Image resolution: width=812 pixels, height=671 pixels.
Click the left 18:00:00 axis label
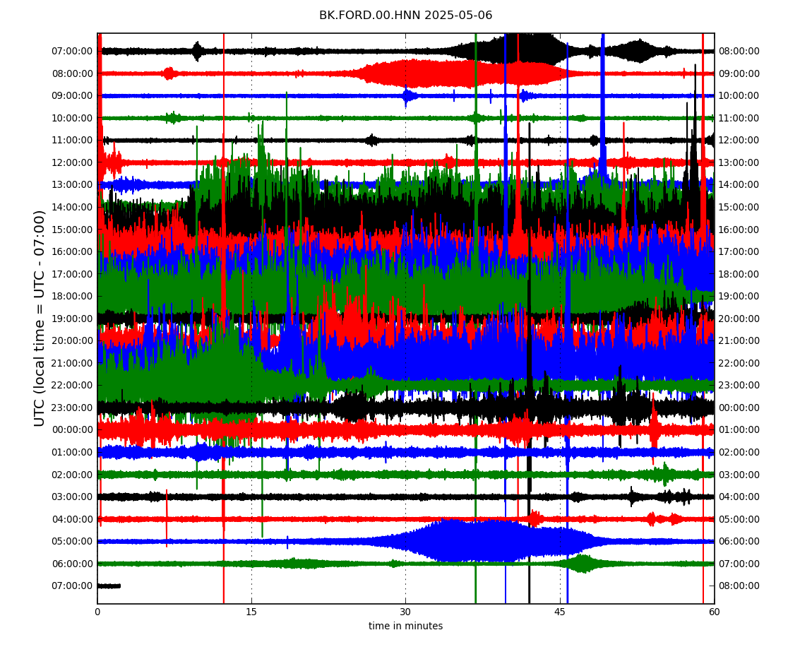(x=72, y=297)
